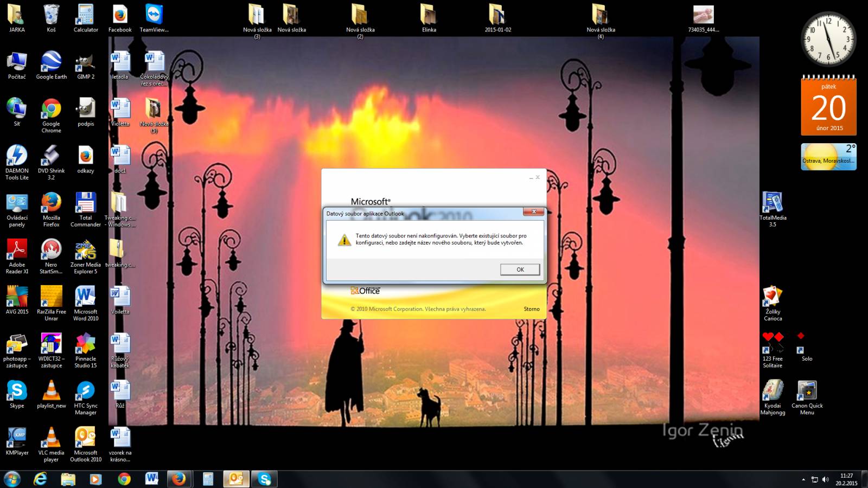The width and height of the screenshot is (868, 488).
Task: Open the letadla Word document
Action: coord(120,65)
